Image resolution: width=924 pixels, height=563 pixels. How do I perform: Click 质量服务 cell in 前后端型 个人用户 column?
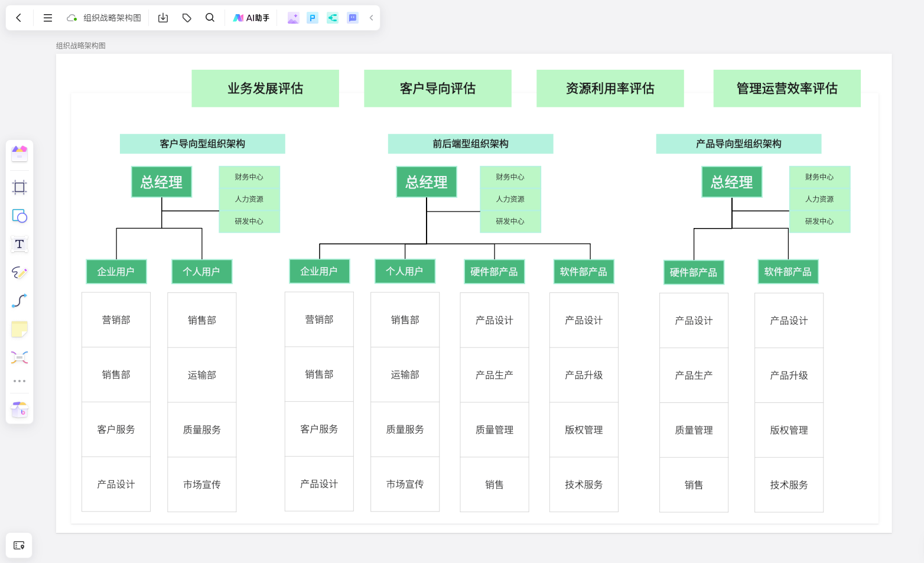pyautogui.click(x=405, y=429)
